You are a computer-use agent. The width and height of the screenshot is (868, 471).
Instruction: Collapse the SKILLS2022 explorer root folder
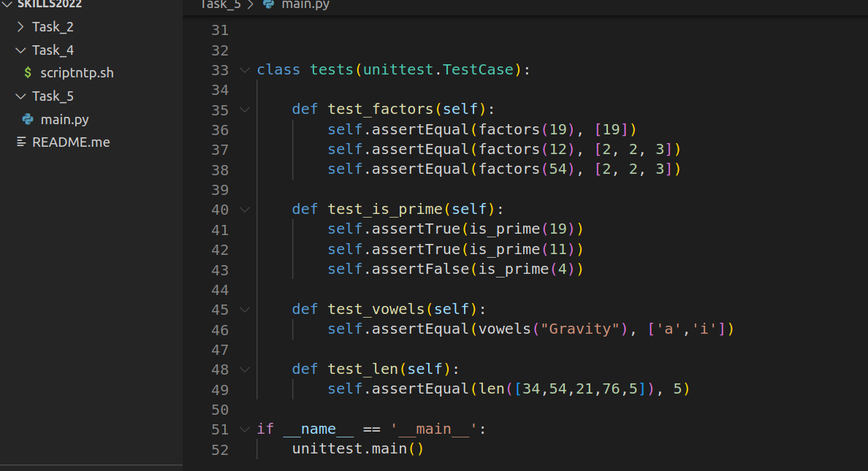7,4
